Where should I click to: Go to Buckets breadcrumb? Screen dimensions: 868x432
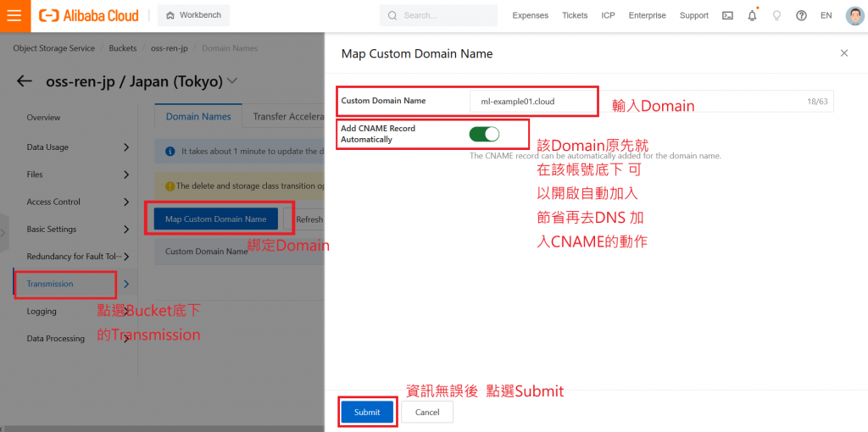[x=123, y=48]
